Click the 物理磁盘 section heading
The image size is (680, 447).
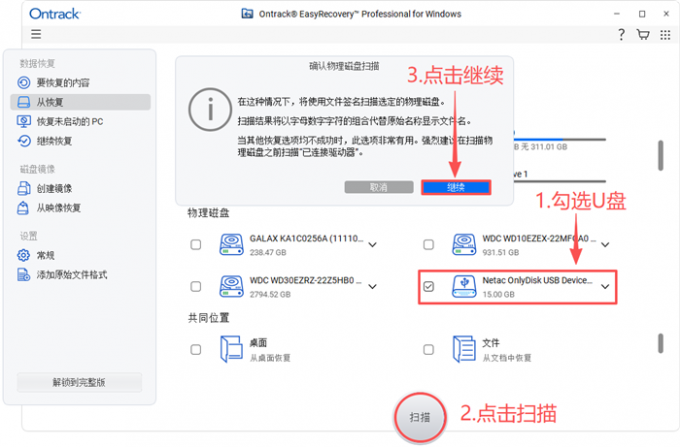(209, 213)
